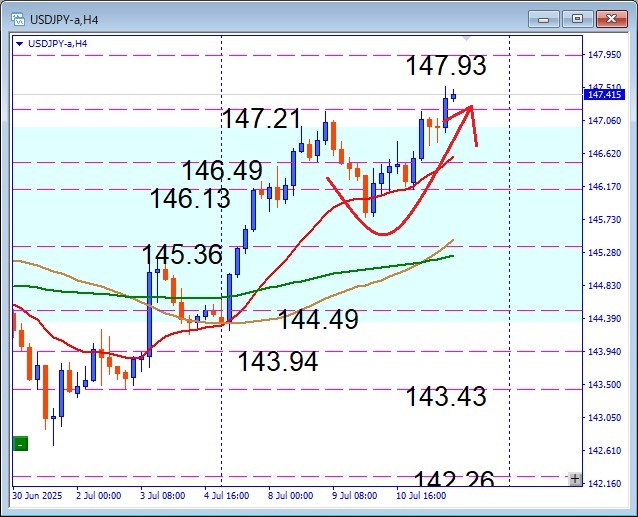Click the 143.050 price scale value
The width and height of the screenshot is (638, 517).
pyautogui.click(x=605, y=418)
